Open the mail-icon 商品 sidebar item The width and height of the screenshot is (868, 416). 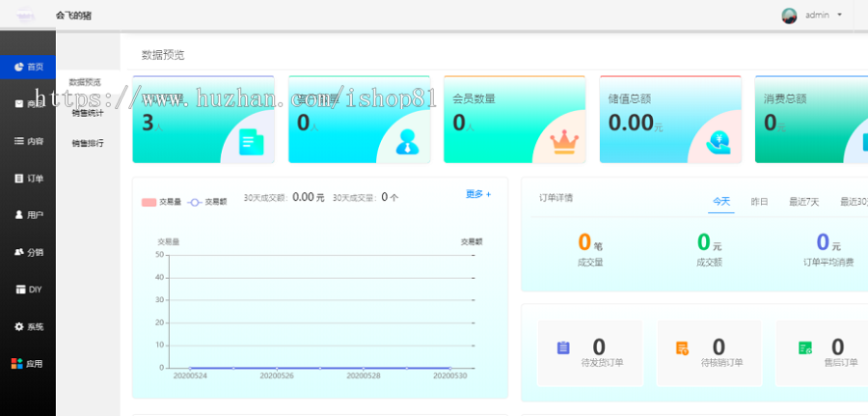28,104
